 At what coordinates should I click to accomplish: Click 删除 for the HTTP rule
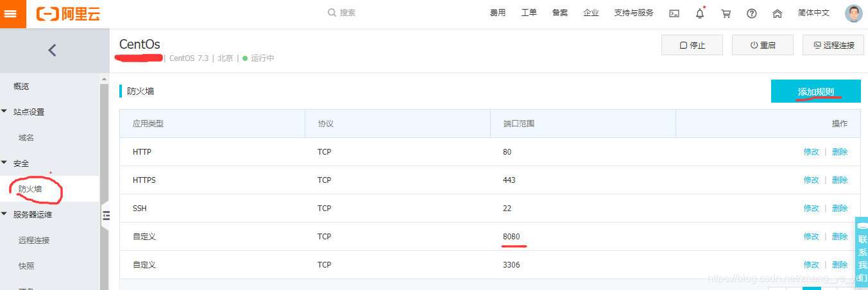[840, 152]
